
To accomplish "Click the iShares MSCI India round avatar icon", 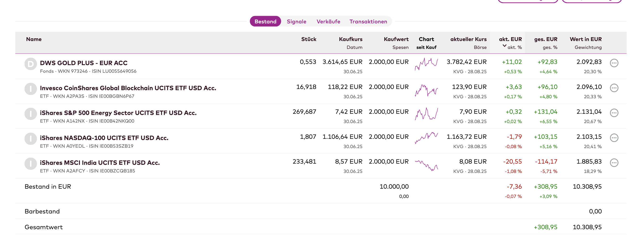I will tap(31, 164).
